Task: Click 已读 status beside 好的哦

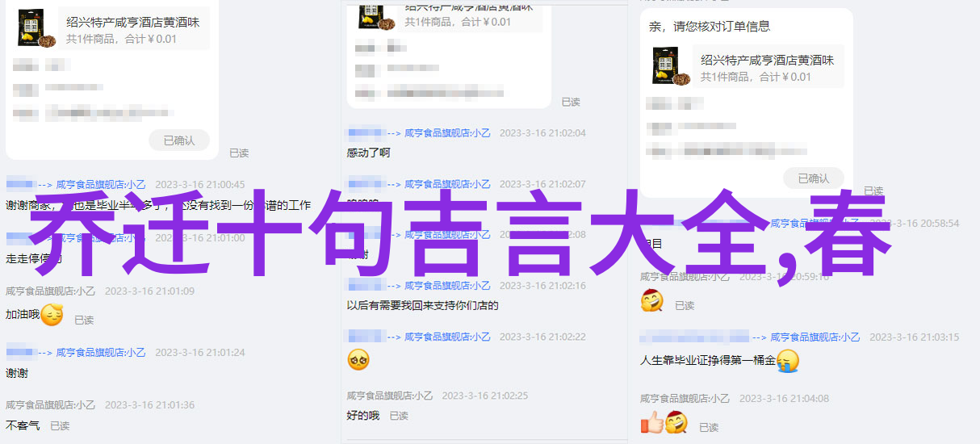Action: 399,416
